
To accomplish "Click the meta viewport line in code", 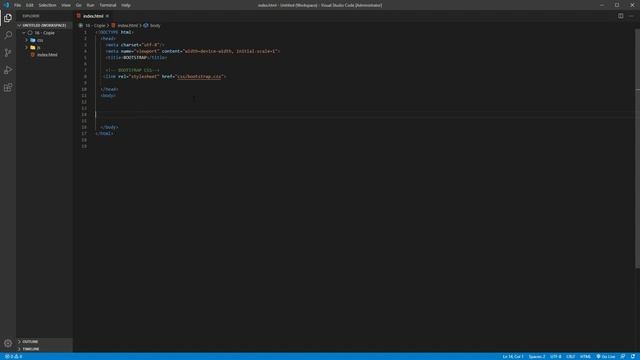I will 193,51.
